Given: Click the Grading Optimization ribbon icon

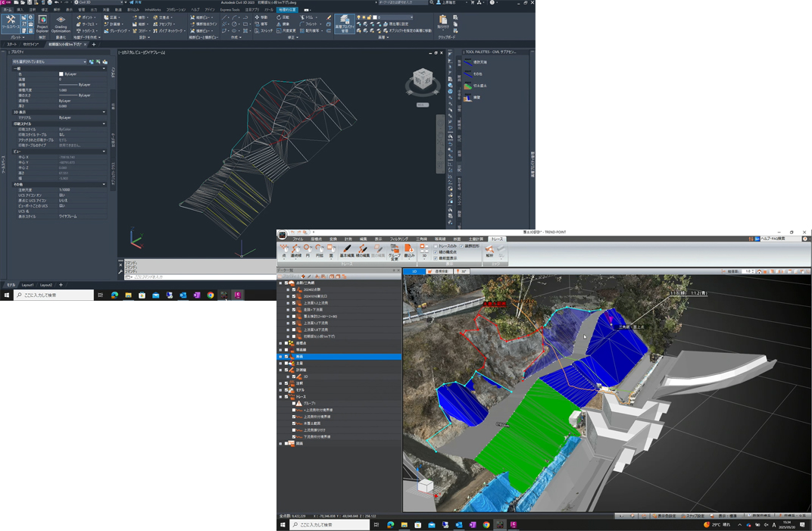Looking at the screenshot, I should pos(61,23).
